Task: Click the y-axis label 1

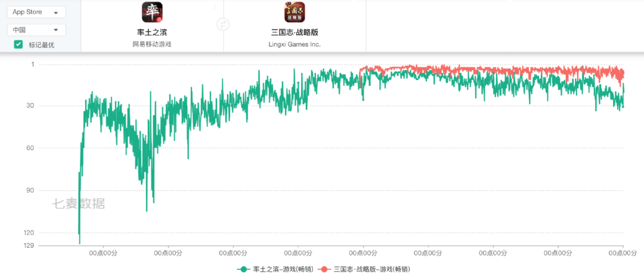Action: [33, 64]
